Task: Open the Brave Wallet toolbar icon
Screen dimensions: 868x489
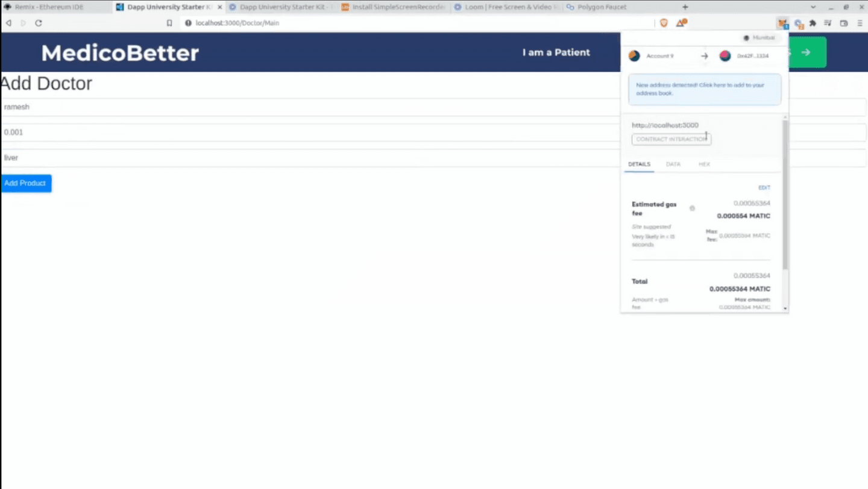Action: pos(843,23)
